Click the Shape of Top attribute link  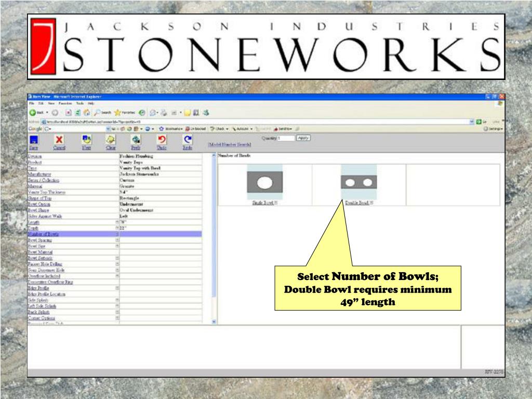tap(39, 198)
